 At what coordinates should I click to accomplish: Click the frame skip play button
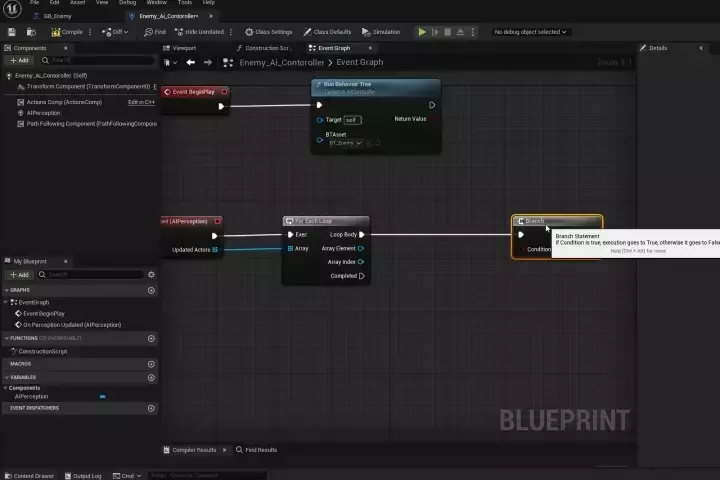coord(435,32)
